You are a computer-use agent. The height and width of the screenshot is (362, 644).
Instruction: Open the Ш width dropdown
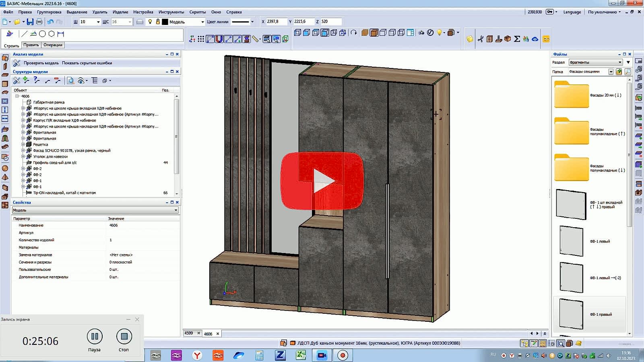98,22
